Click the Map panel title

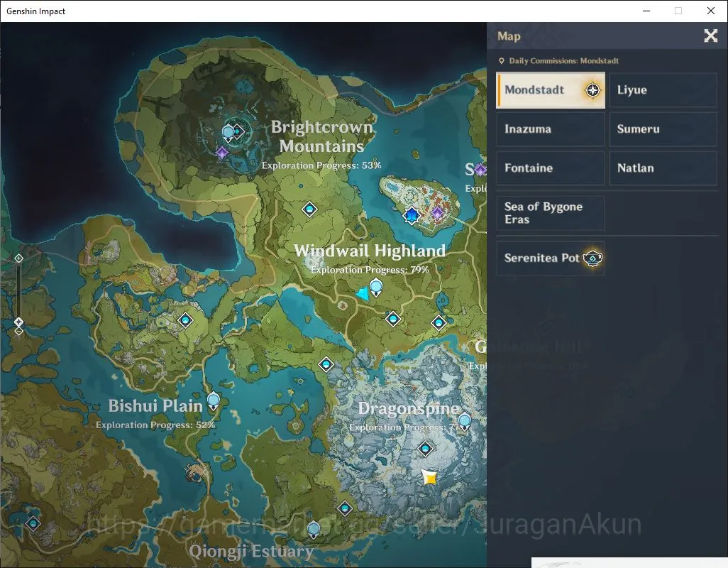(x=509, y=36)
